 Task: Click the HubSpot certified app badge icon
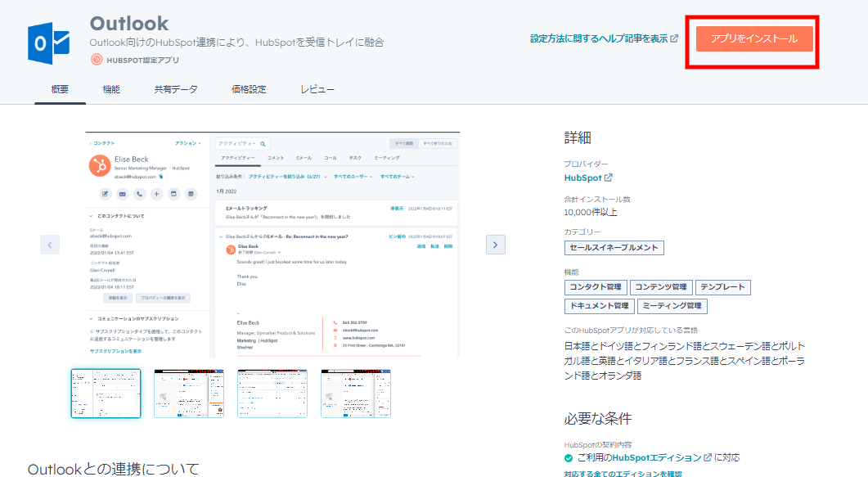click(x=97, y=60)
